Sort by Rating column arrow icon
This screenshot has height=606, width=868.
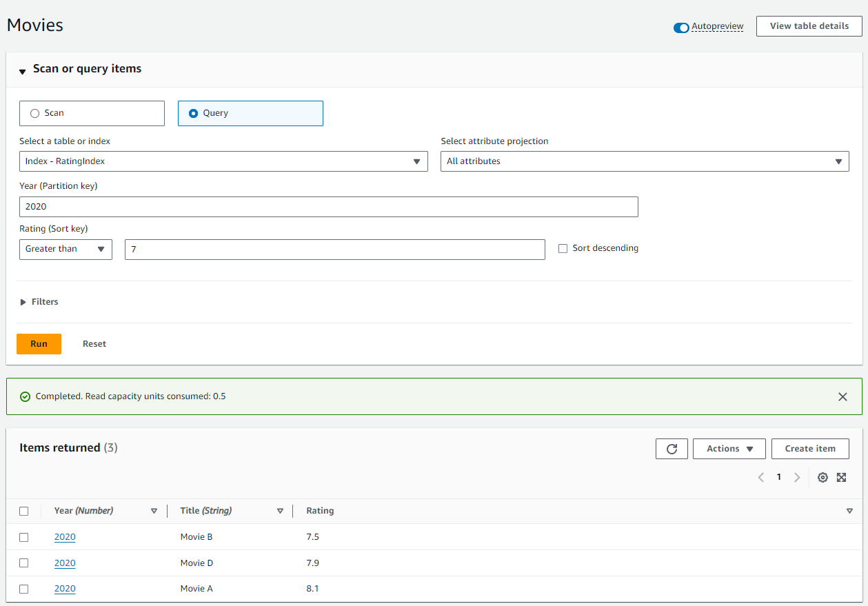coord(849,511)
